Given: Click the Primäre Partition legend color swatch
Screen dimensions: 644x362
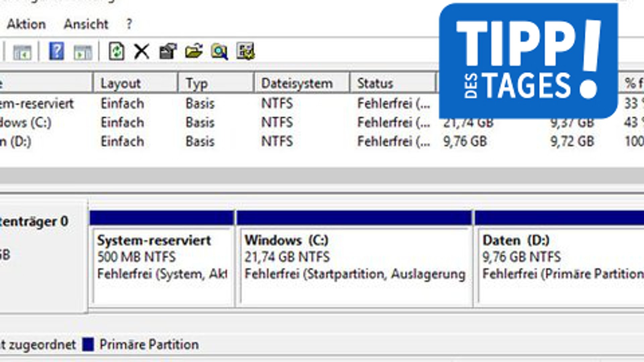Looking at the screenshot, I should click(88, 345).
